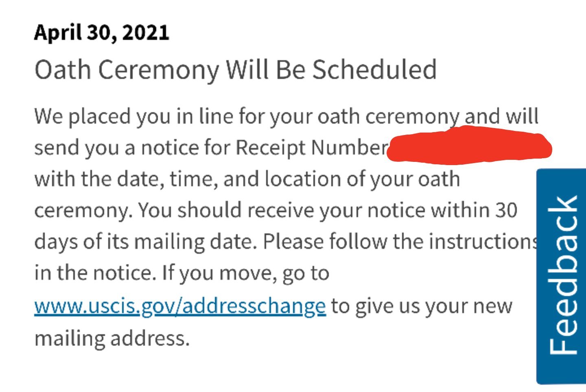Click the "Please follow the instructions" sentence
This screenshot has height=392, width=586.
point(401,241)
